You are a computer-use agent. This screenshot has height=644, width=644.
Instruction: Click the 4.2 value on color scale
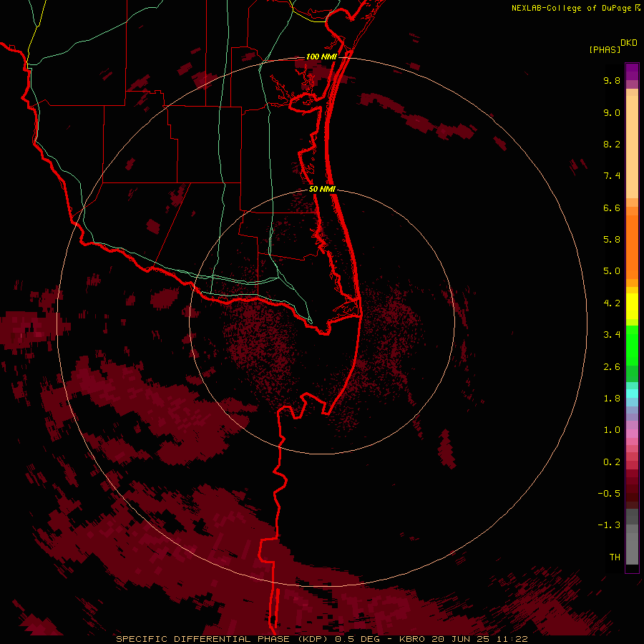(612, 303)
